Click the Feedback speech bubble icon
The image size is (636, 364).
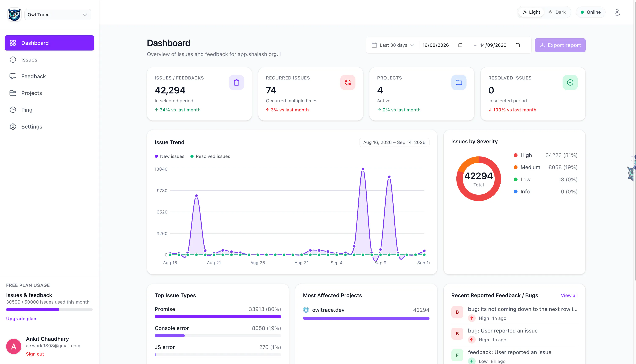13,76
